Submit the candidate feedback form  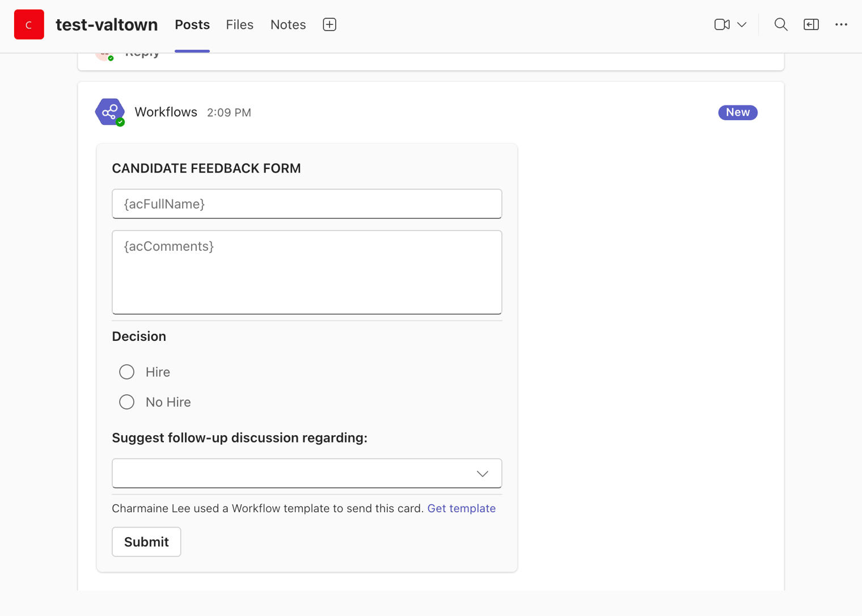point(146,542)
